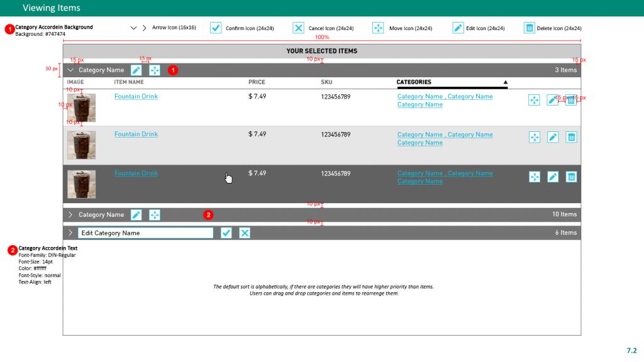Click move icon in the 10 Items category header
Image resolution: width=644 pixels, height=362 pixels.
(x=155, y=215)
